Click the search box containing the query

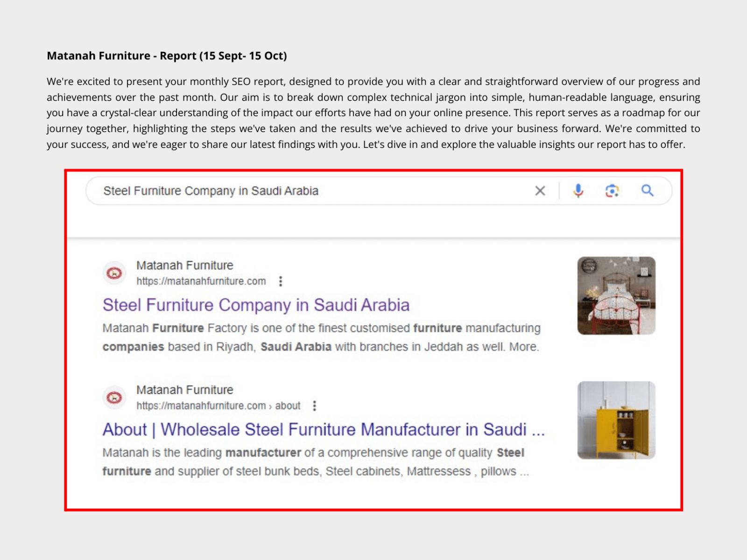click(379, 190)
